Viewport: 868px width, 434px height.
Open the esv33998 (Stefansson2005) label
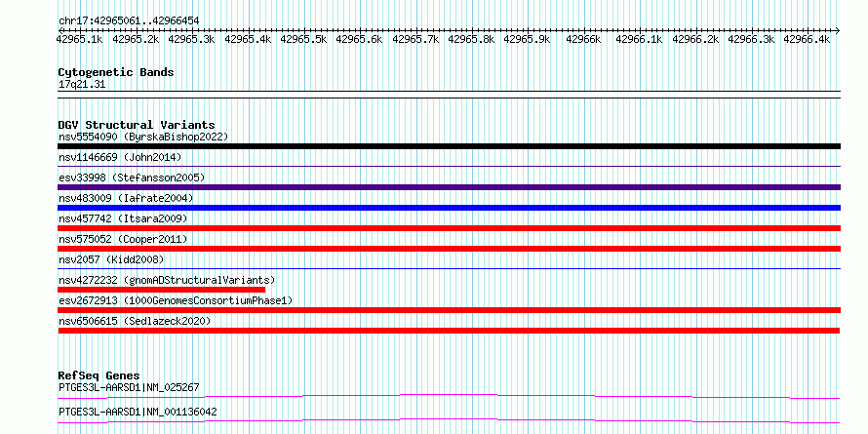coord(132,178)
